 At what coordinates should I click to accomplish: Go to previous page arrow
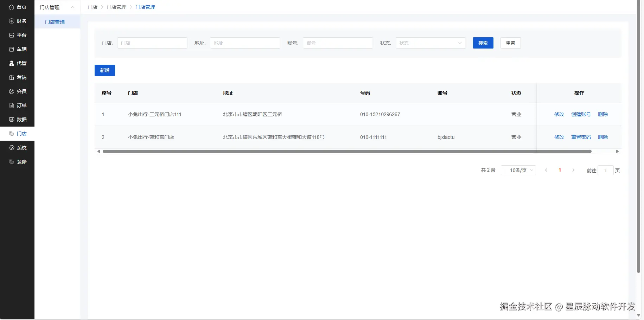[x=546, y=170]
